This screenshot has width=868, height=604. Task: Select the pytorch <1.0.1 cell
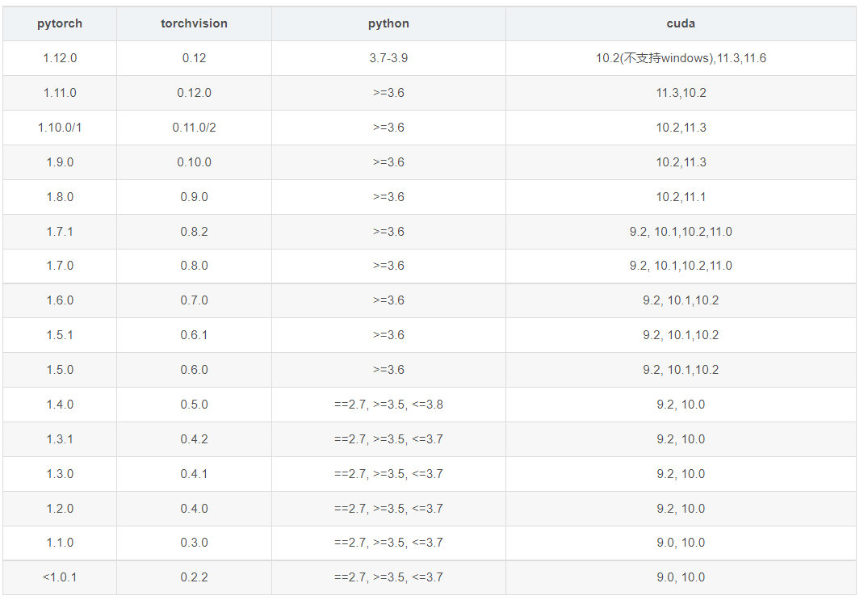click(x=60, y=577)
